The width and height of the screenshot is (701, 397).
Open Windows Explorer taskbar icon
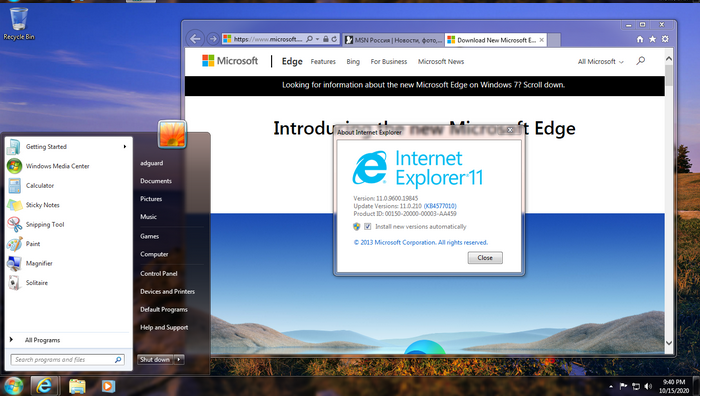77,385
